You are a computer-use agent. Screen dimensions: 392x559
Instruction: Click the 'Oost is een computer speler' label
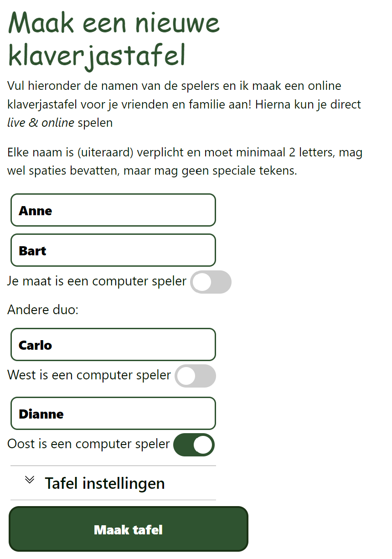point(88,444)
